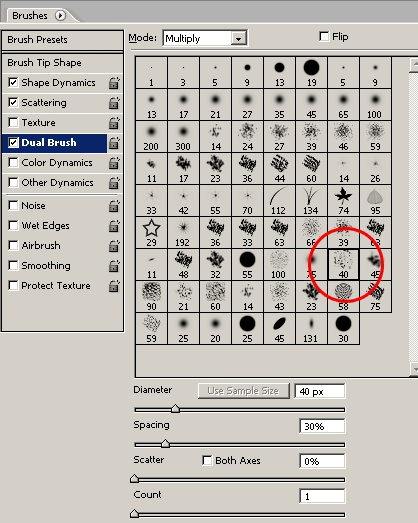Select the soft round brush 300
Screen dimensions: 418x523
[183, 136]
